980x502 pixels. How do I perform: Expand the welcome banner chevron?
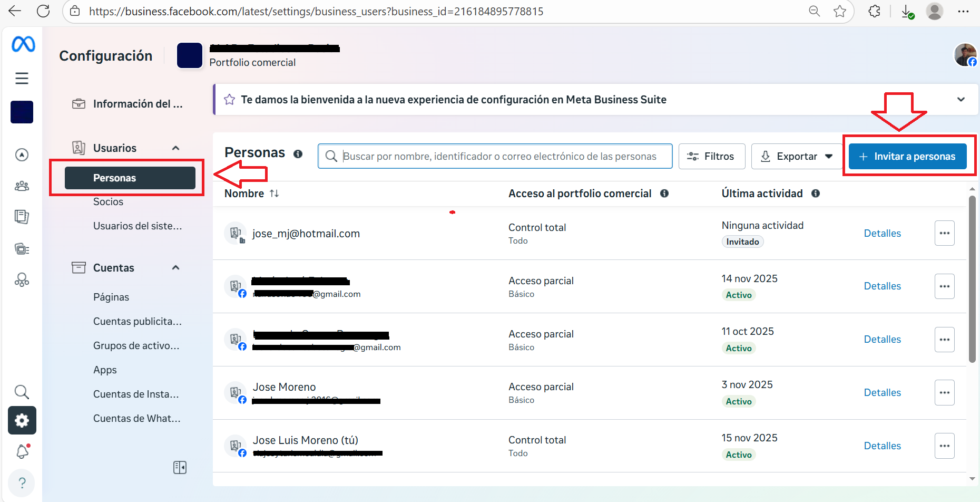[x=961, y=100]
